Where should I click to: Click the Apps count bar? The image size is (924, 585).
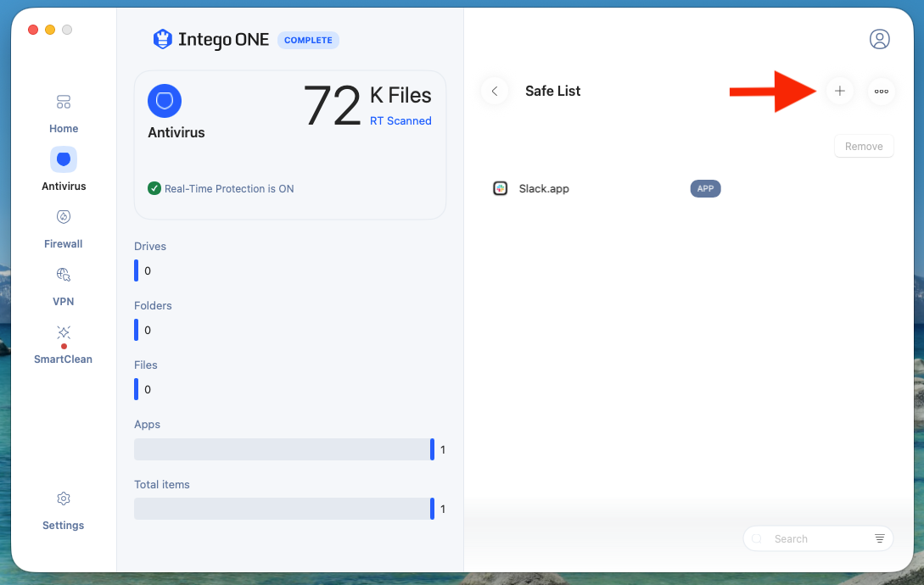point(284,448)
